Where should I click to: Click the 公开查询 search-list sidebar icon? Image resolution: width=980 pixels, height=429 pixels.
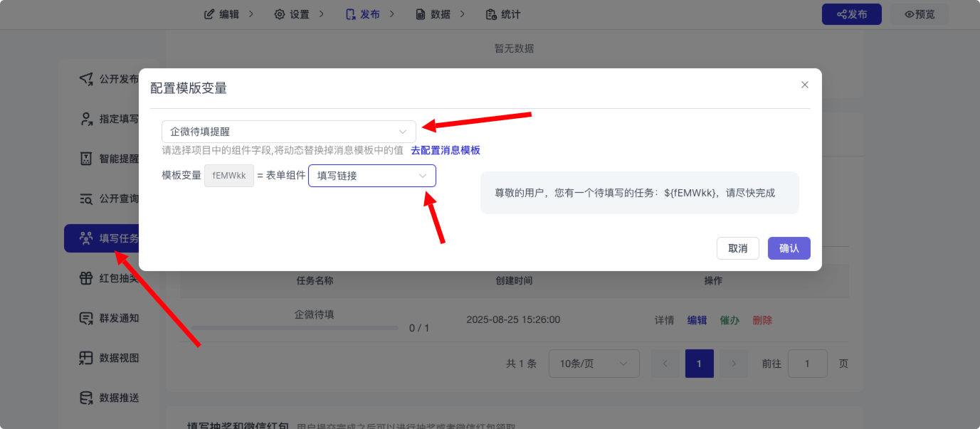[x=86, y=198]
